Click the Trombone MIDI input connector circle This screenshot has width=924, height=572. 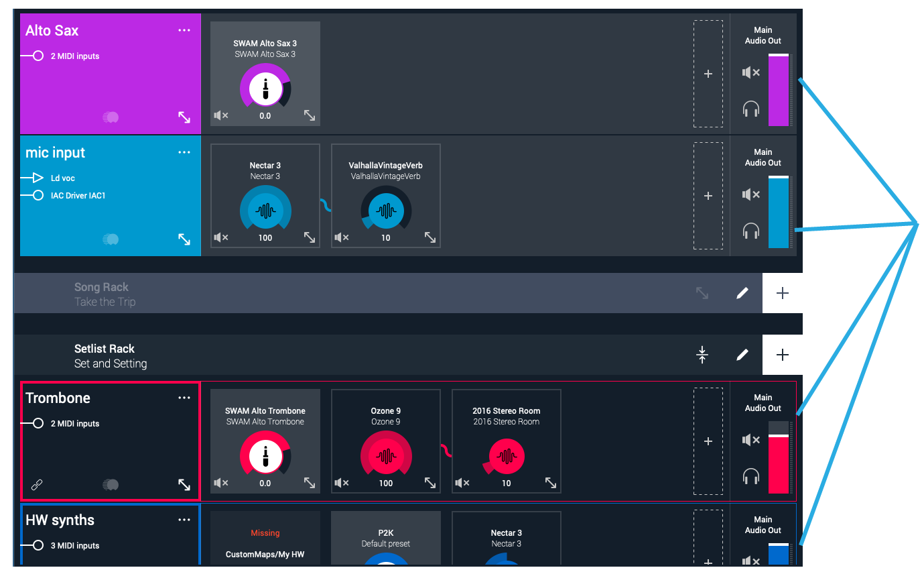38,424
